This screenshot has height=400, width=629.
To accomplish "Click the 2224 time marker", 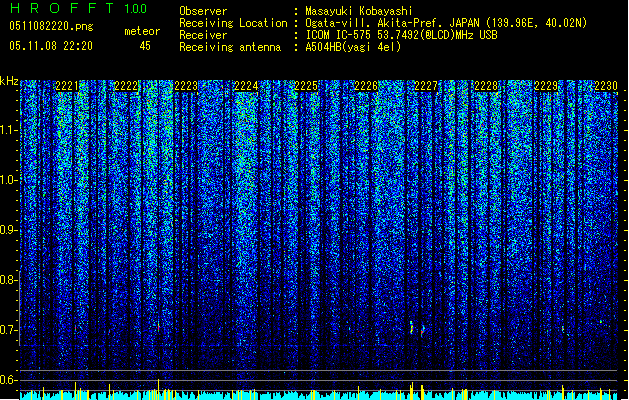I will (246, 86).
